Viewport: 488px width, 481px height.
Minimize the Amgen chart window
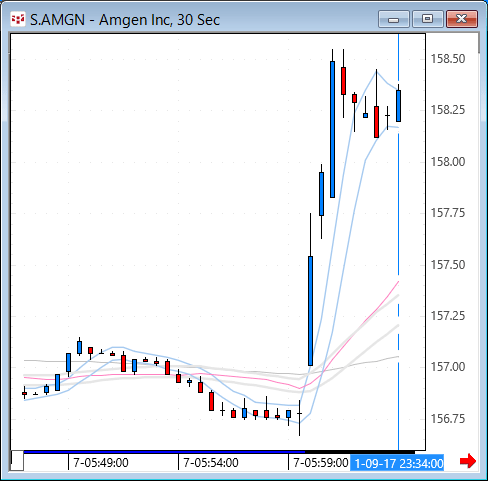pos(394,19)
